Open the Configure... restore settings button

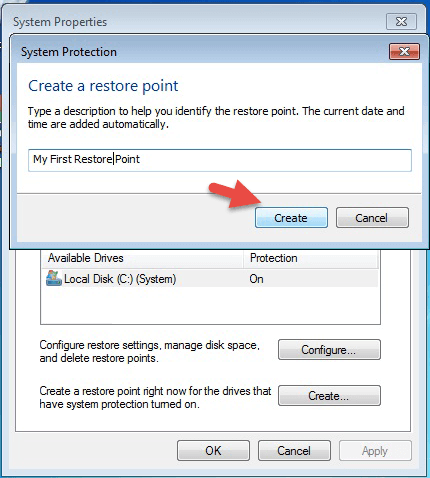(329, 350)
